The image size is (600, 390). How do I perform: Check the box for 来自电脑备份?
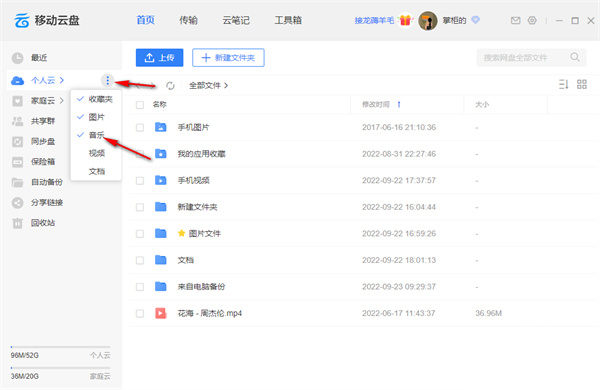point(140,287)
